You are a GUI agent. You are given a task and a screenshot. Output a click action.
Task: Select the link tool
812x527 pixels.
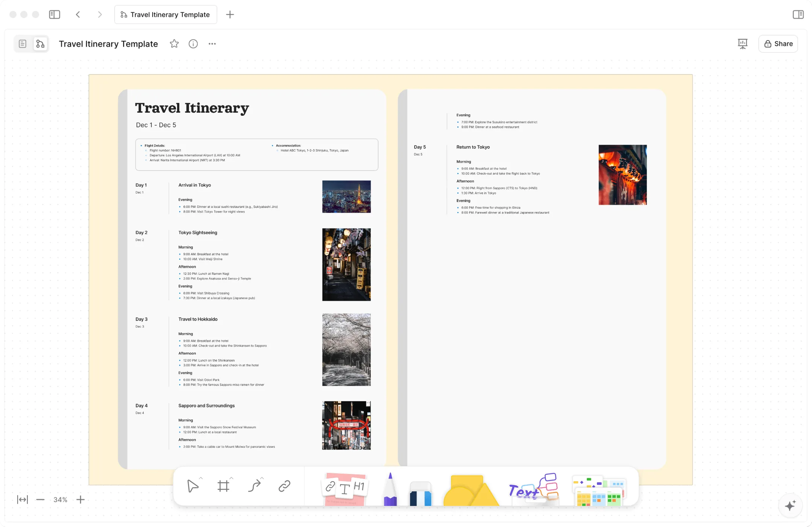(x=285, y=486)
